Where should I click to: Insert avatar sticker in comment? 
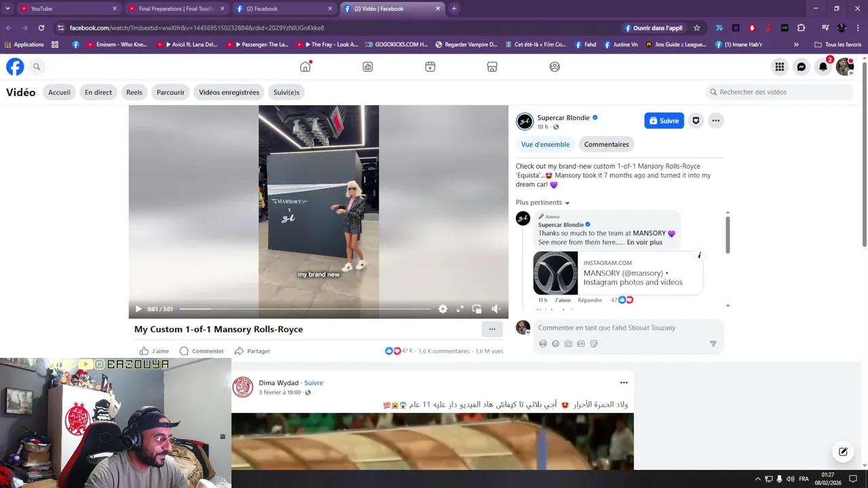tap(542, 344)
